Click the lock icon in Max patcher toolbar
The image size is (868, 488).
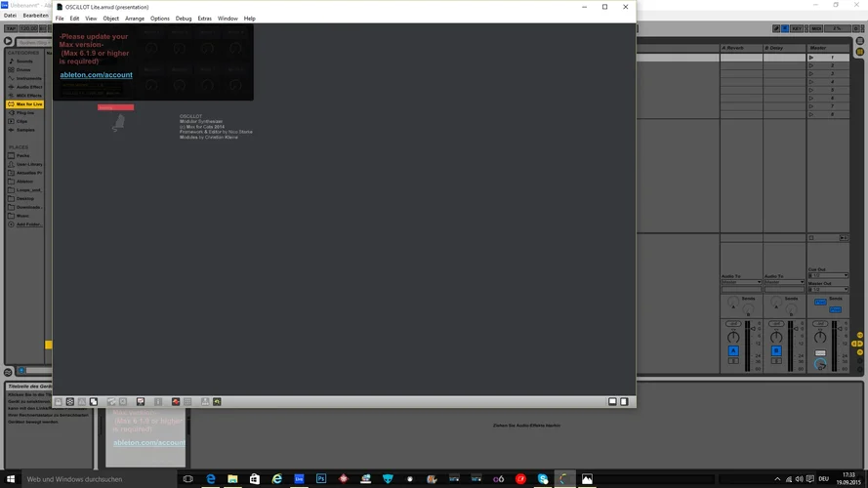point(59,402)
